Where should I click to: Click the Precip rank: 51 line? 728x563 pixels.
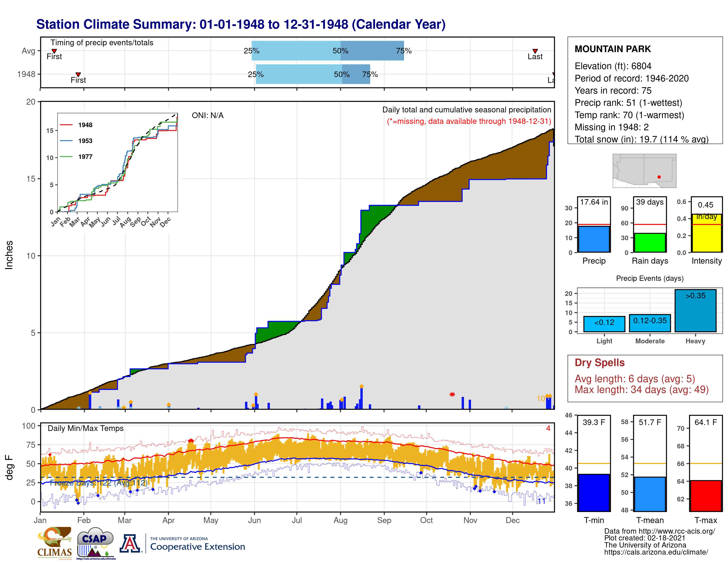point(628,103)
